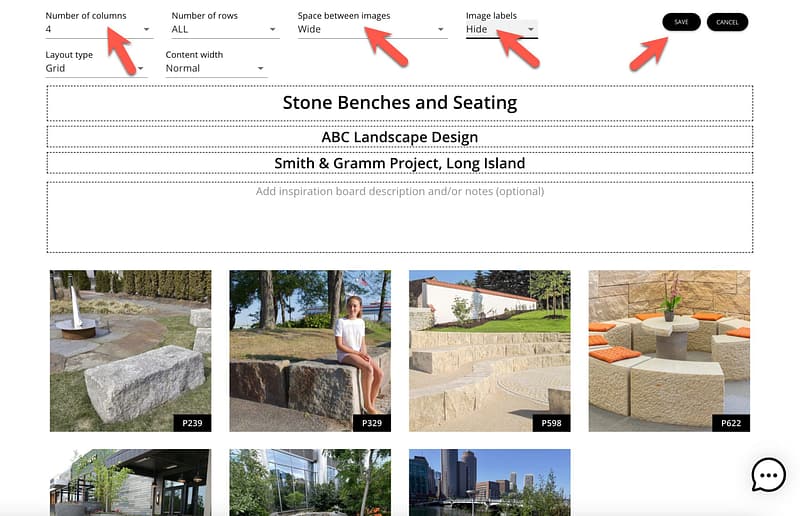
Task: Click the city skyline thumbnail
Action: [489, 482]
